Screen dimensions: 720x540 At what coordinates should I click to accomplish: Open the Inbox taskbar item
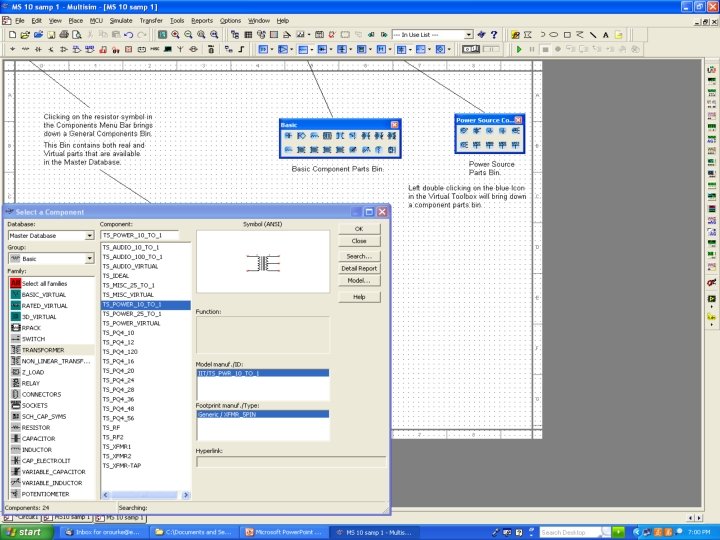pos(105,532)
